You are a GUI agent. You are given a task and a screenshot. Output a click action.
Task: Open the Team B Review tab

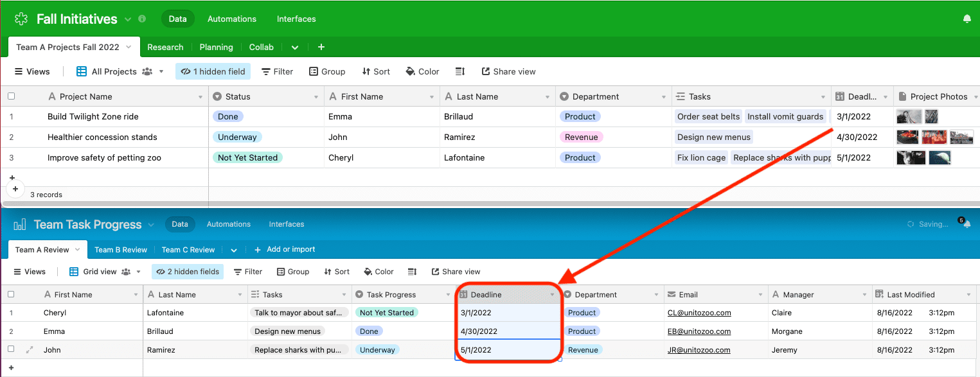tap(121, 250)
